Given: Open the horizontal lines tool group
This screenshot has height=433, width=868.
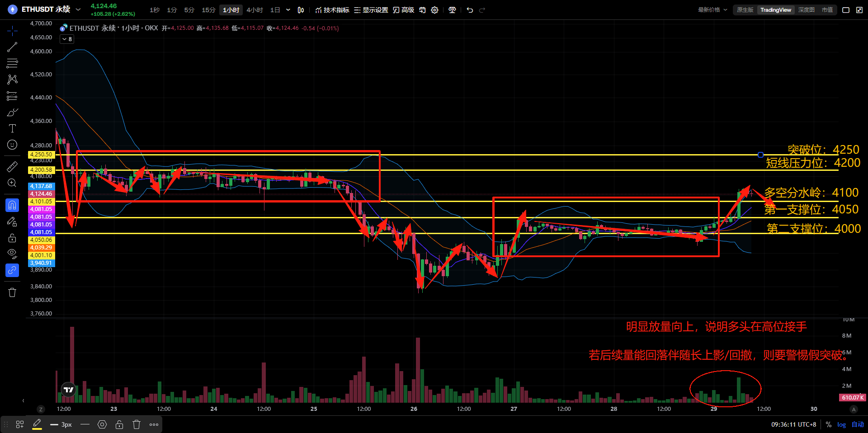Looking at the screenshot, I should click(x=12, y=63).
